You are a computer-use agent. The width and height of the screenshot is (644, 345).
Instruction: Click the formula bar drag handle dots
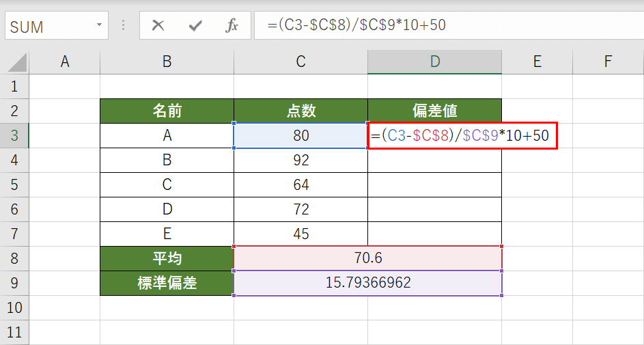pos(124,26)
